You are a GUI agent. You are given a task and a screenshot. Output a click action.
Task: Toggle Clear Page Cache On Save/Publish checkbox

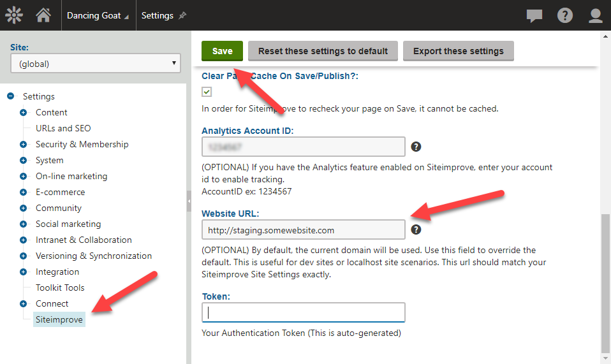pos(207,92)
